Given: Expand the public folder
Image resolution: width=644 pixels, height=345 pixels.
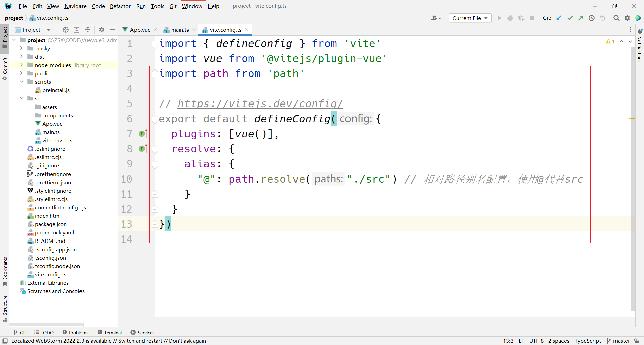Looking at the screenshot, I should [21, 73].
